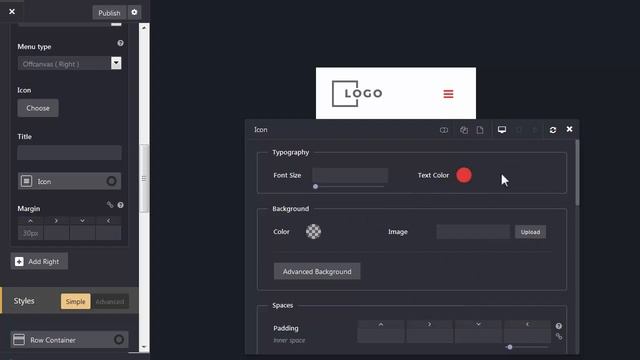Open the Row Container style row
The image size is (640, 360).
pos(69,340)
